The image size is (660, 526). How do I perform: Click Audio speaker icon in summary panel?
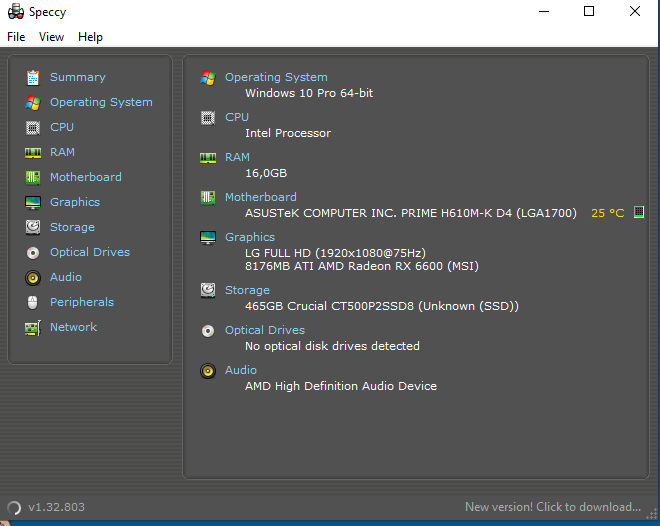(208, 371)
